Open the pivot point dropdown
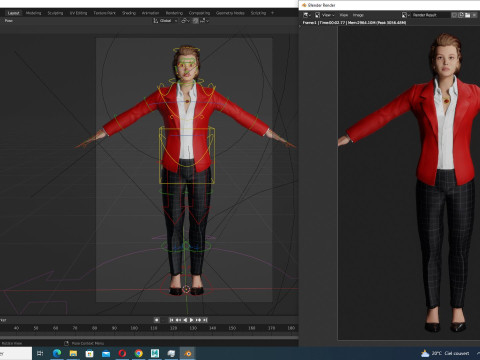The image size is (480, 360). [x=185, y=21]
